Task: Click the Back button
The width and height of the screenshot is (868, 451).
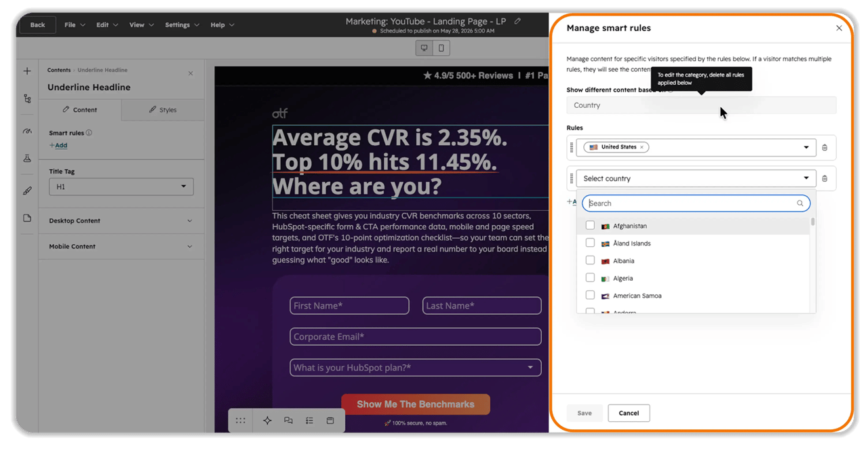Action: (x=37, y=25)
